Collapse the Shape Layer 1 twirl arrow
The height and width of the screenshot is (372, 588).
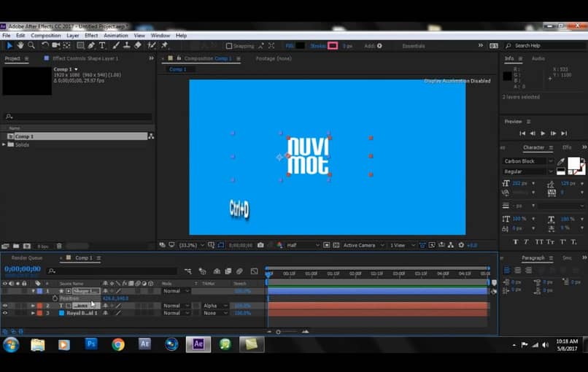(33, 291)
